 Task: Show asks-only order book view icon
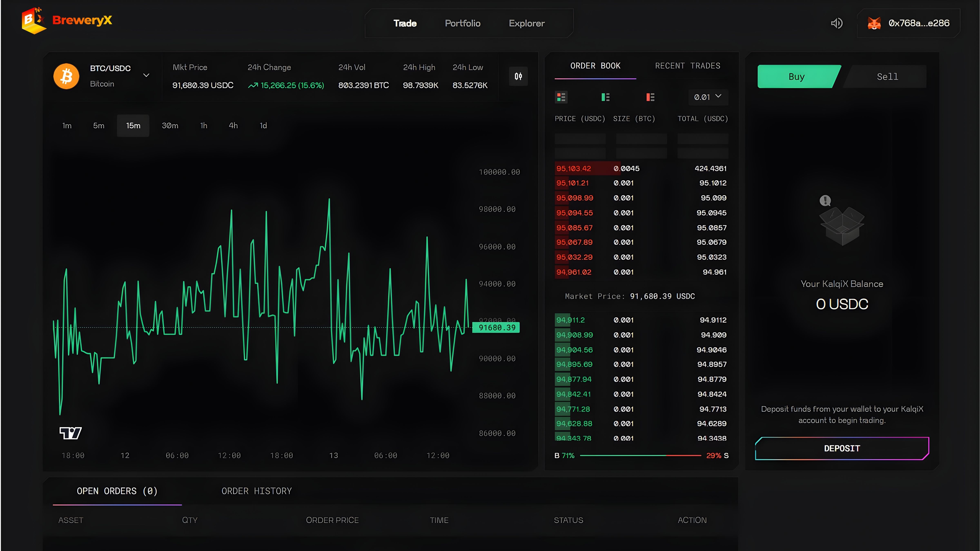(x=650, y=97)
